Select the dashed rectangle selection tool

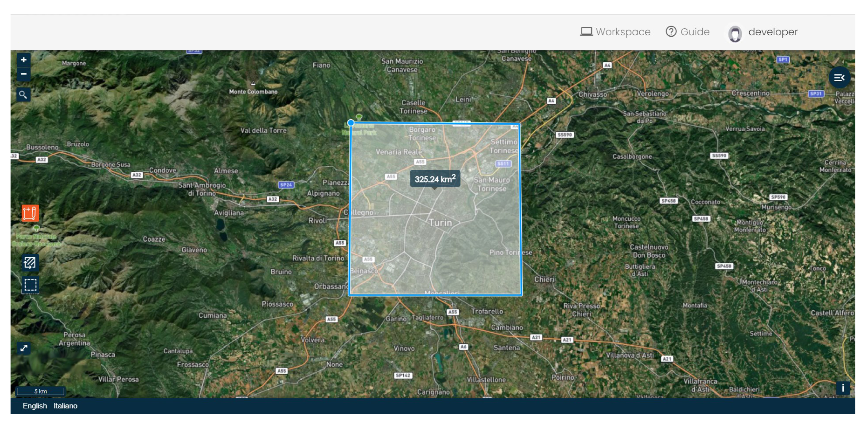click(x=30, y=285)
